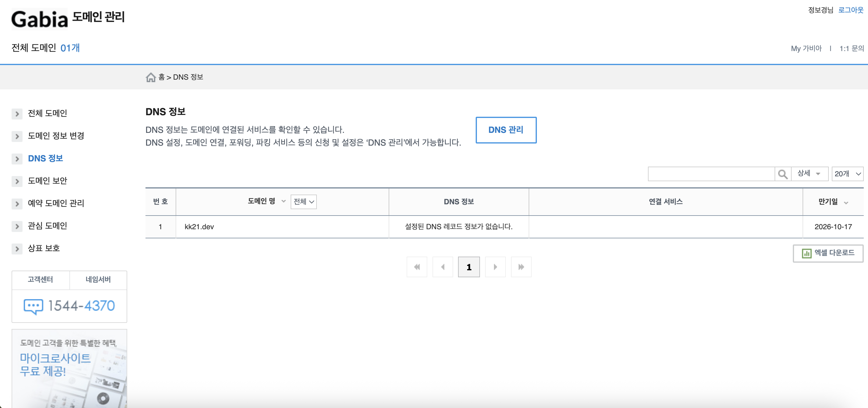Go to last page arrow
The image size is (868, 408).
coord(521,267)
